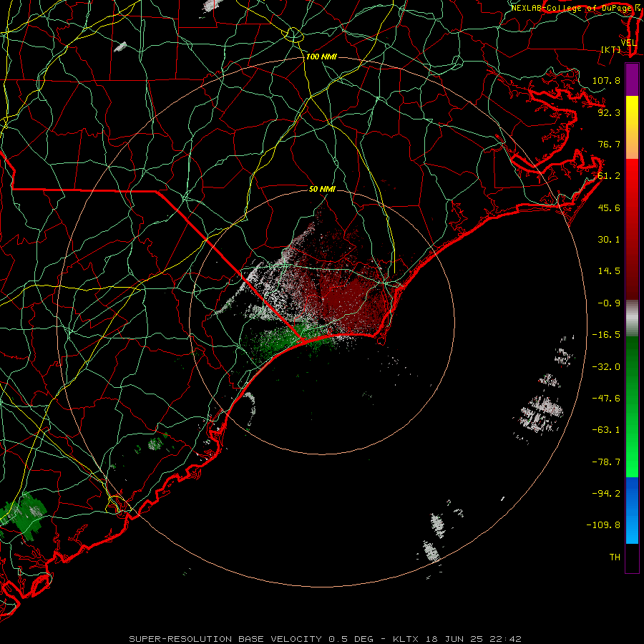Click the -94.2 value on velocity scale

[x=606, y=493]
